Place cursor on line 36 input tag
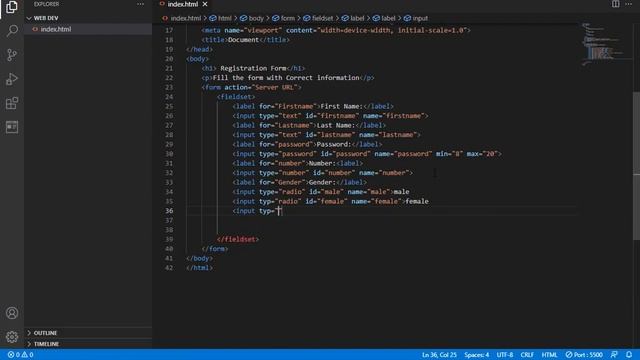This screenshot has height=360, width=640. click(x=257, y=211)
